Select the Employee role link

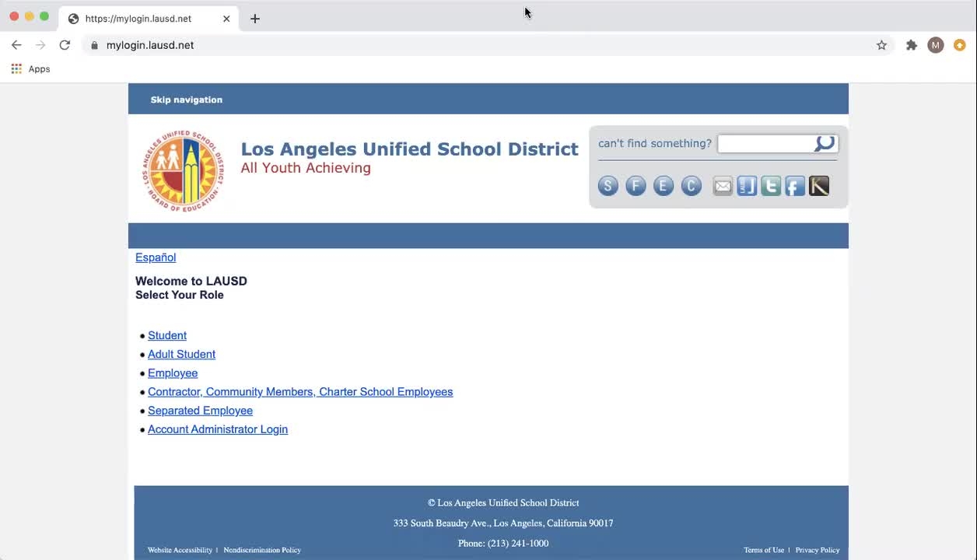tap(173, 373)
